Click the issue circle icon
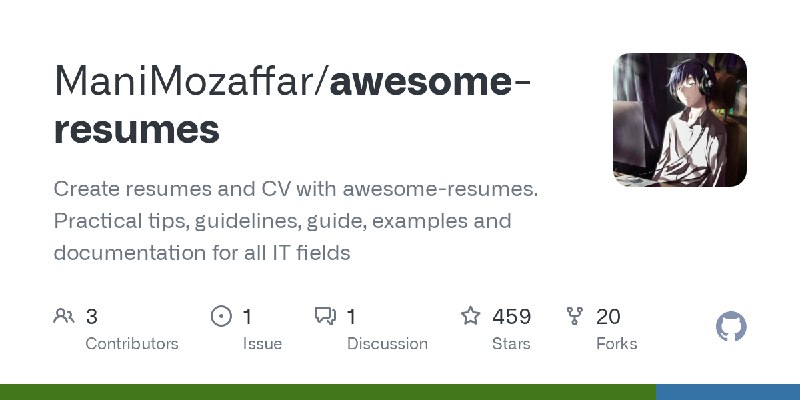This screenshot has width=800, height=400. pos(221,316)
